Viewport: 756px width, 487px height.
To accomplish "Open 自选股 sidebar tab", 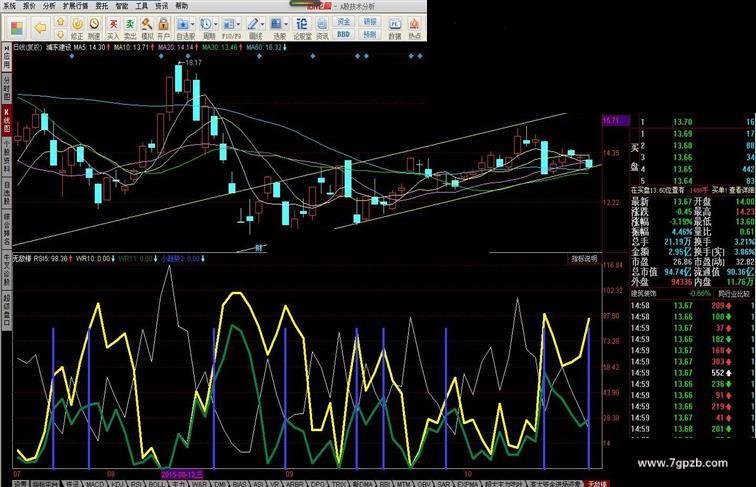I will tap(7, 193).
